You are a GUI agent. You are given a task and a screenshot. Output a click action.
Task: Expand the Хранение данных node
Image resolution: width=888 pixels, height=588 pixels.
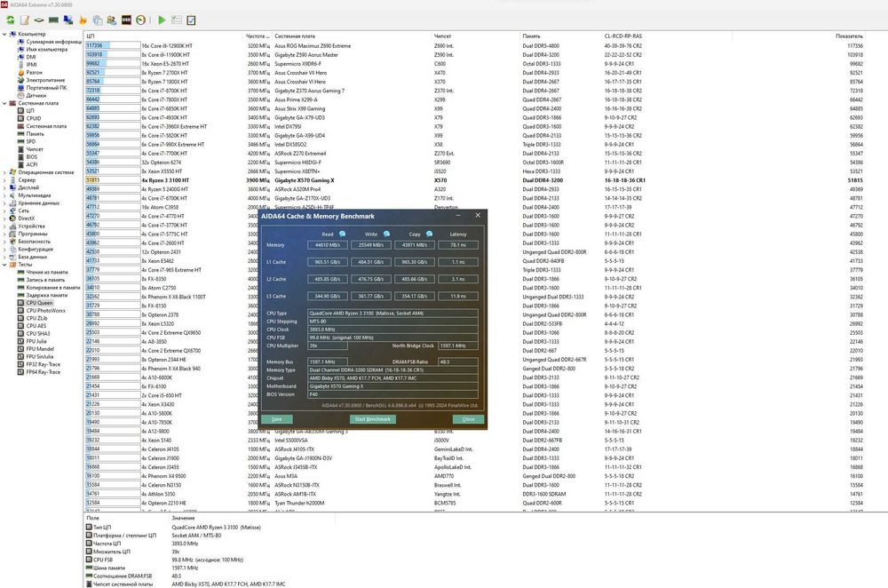4,203
